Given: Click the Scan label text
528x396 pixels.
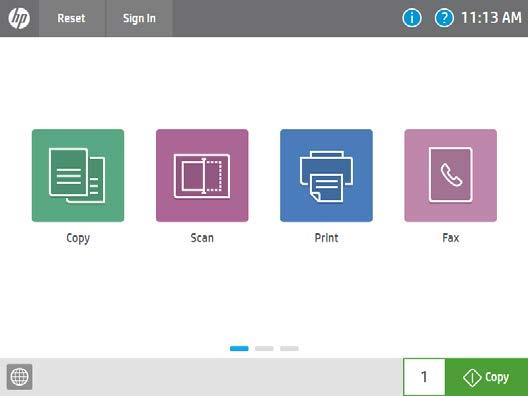Looking at the screenshot, I should pos(202,238).
